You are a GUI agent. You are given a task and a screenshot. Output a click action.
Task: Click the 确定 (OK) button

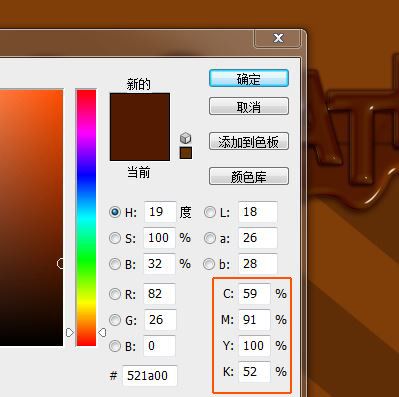coord(249,78)
